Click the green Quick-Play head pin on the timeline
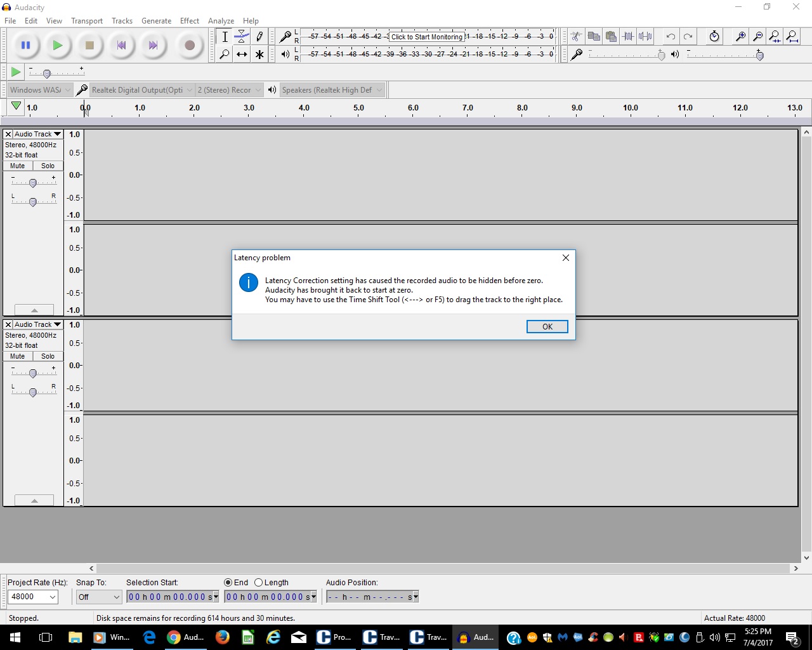812x650 pixels. pyautogui.click(x=16, y=107)
